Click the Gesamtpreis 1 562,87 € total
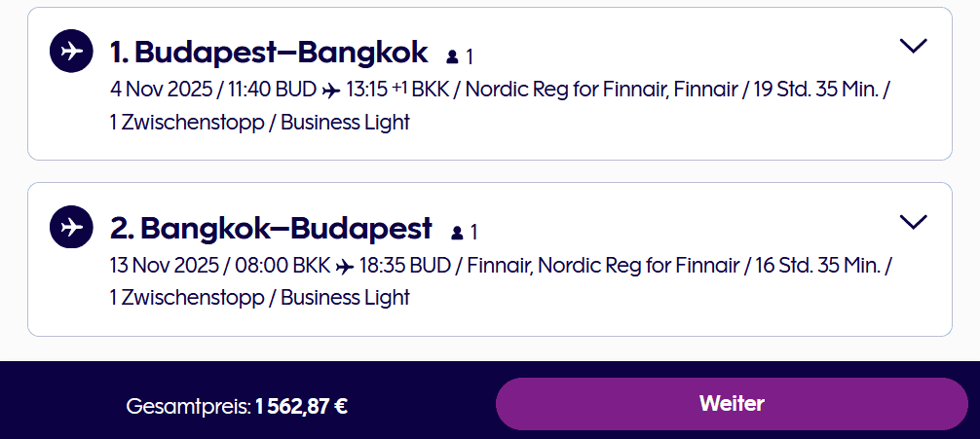This screenshot has width=980, height=439. (x=237, y=406)
